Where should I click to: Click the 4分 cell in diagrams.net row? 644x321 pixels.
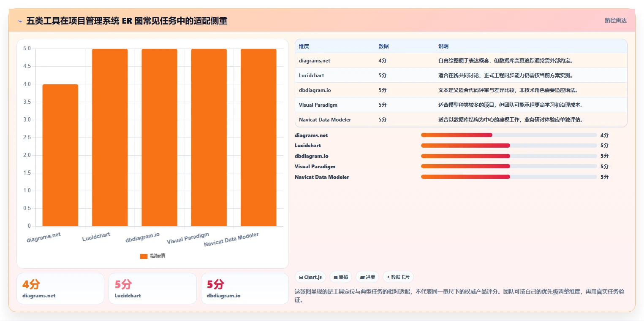(383, 61)
